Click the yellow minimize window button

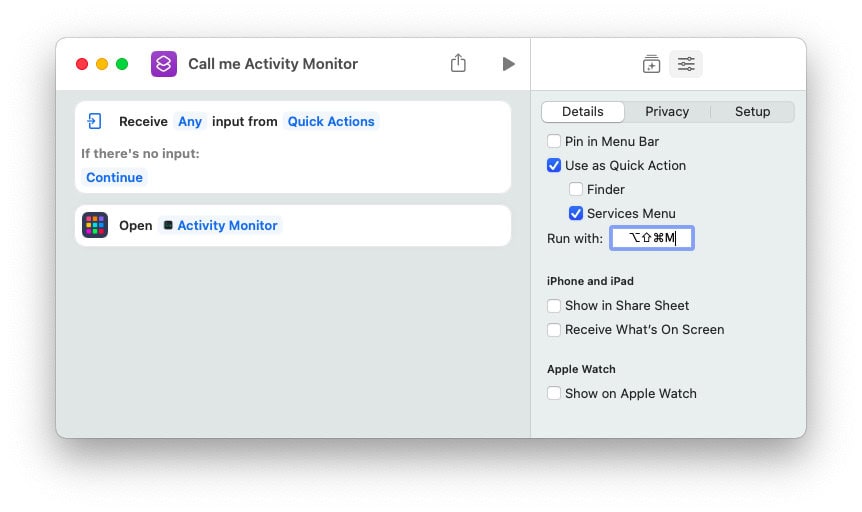click(x=102, y=64)
